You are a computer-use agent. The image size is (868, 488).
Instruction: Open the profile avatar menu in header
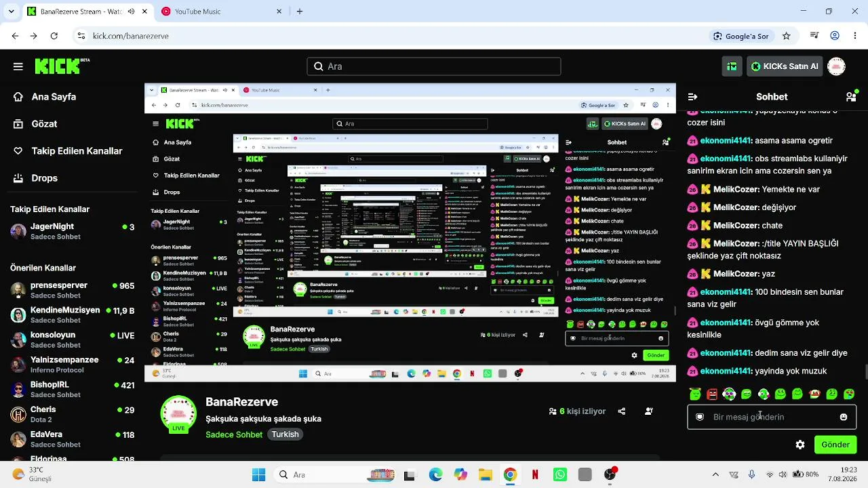click(837, 66)
